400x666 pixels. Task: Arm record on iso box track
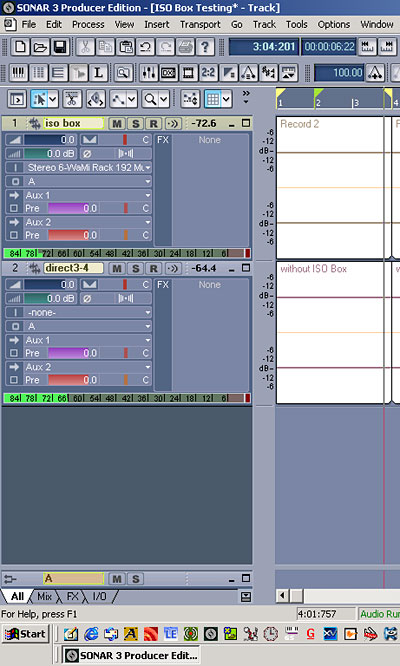(154, 124)
